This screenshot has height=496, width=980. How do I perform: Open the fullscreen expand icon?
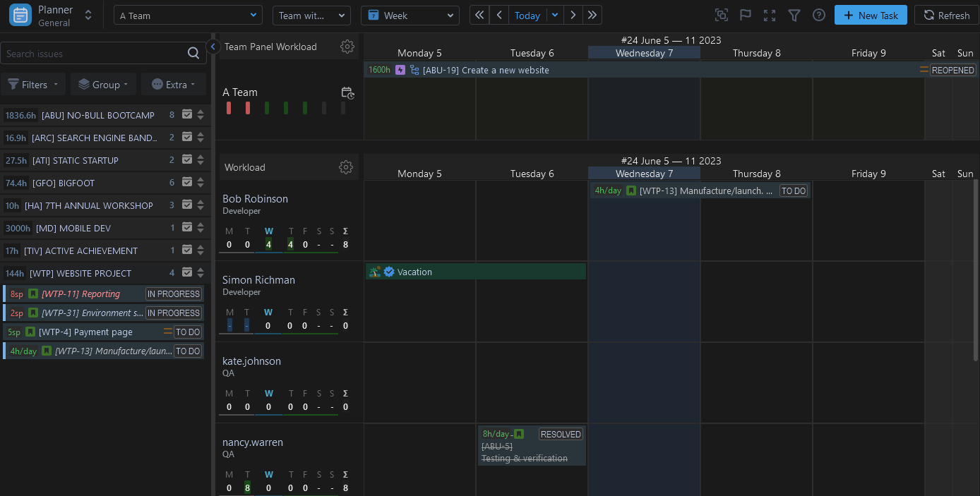770,16
